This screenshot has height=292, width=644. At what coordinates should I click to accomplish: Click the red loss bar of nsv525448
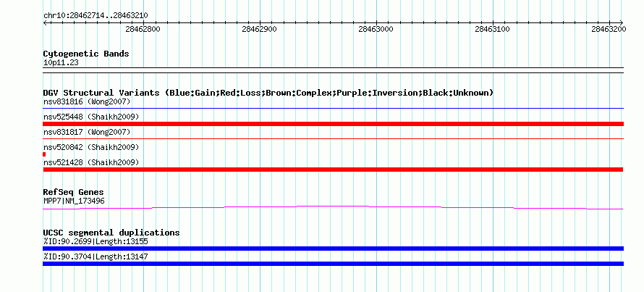click(x=333, y=124)
